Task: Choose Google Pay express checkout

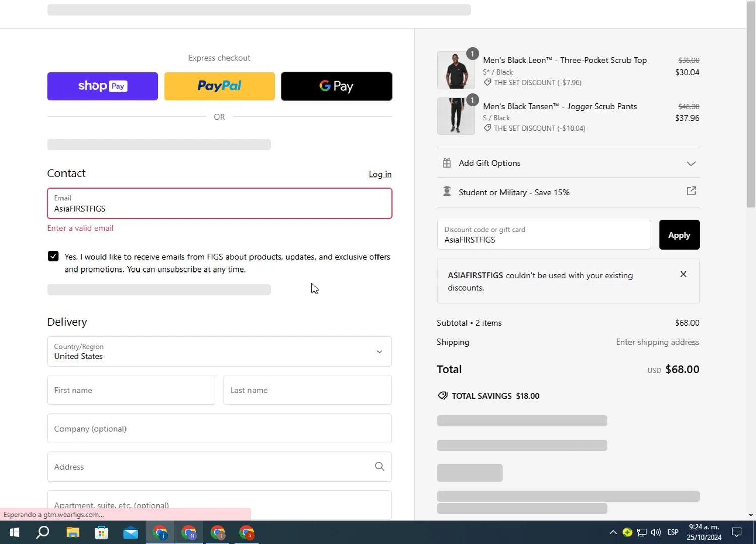Action: (336, 86)
